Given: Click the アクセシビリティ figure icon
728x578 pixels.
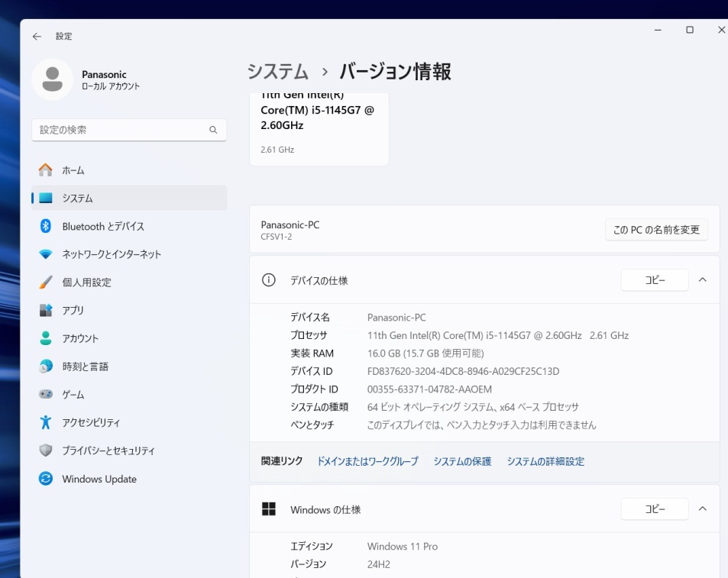Looking at the screenshot, I should pos(46,422).
